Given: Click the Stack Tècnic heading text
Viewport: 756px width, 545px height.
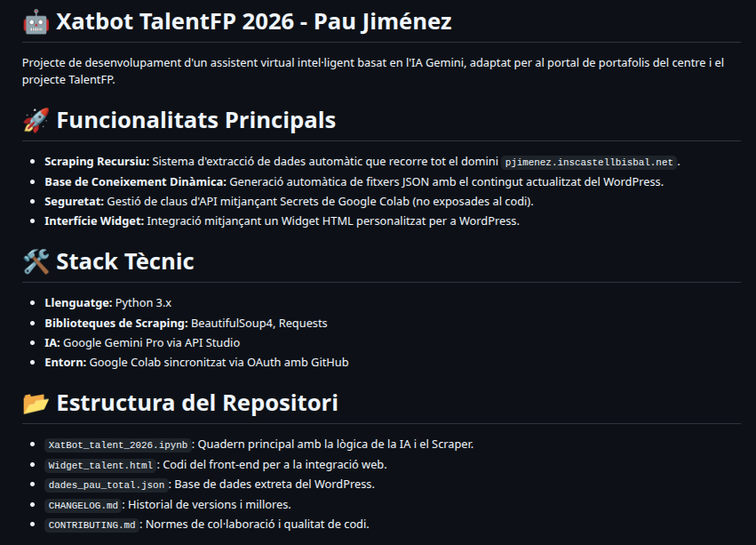Looking at the screenshot, I should [124, 262].
